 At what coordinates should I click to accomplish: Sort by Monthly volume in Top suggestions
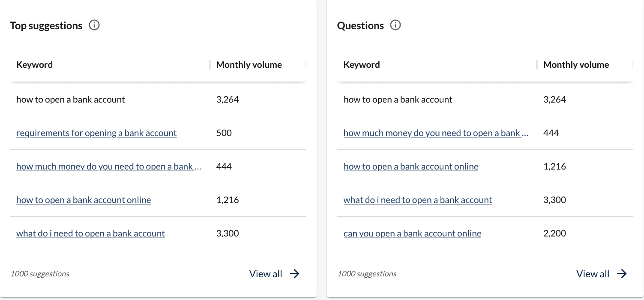(x=249, y=65)
